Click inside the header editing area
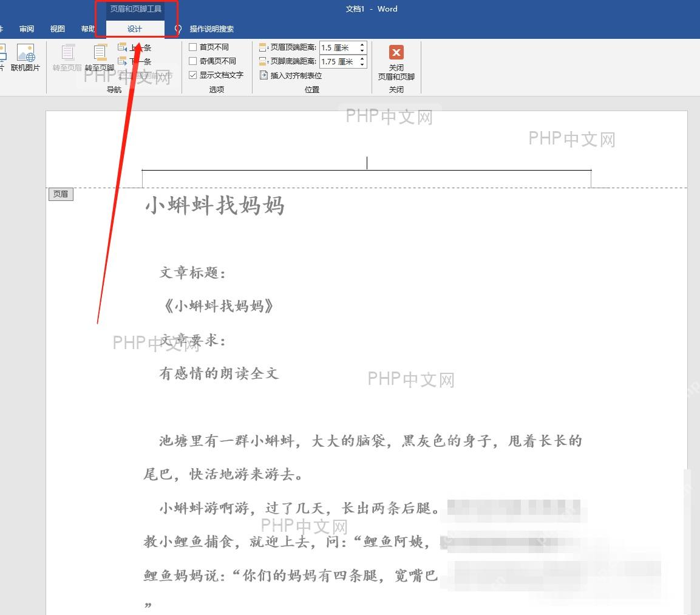Image resolution: width=700 pixels, height=615 pixels. click(x=367, y=163)
